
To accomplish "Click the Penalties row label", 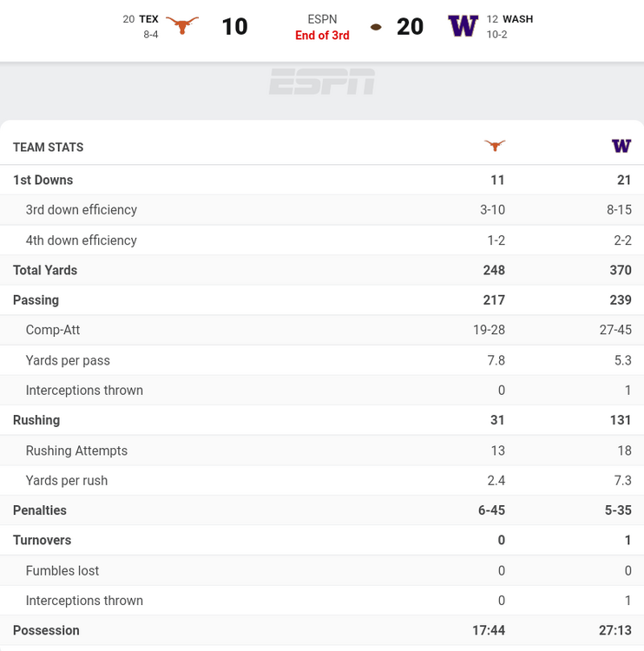I will [x=40, y=510].
